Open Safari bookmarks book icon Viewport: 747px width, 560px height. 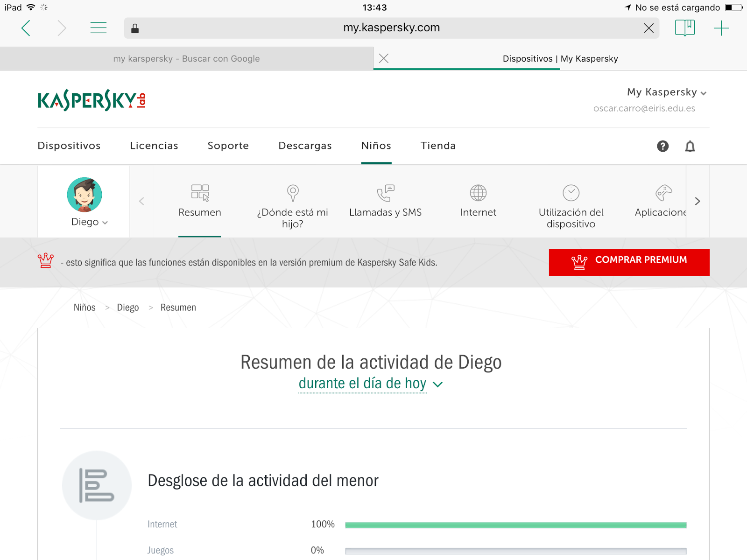click(x=685, y=28)
